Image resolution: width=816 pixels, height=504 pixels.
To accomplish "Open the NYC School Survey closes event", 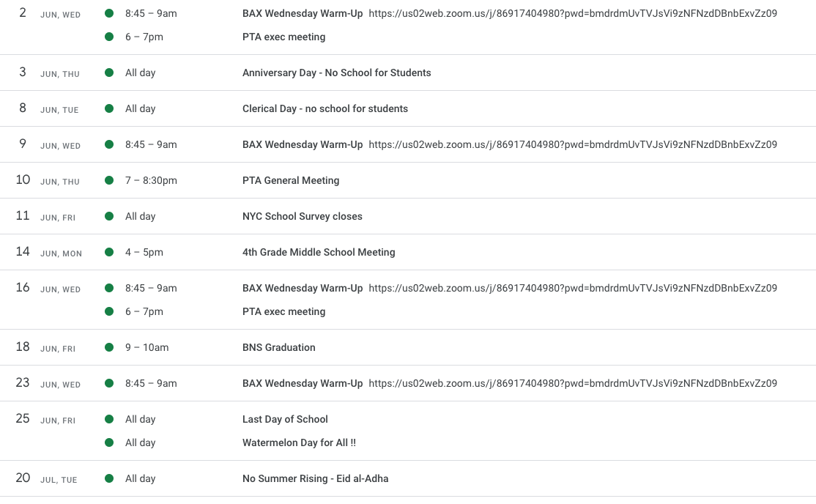I will point(303,216).
